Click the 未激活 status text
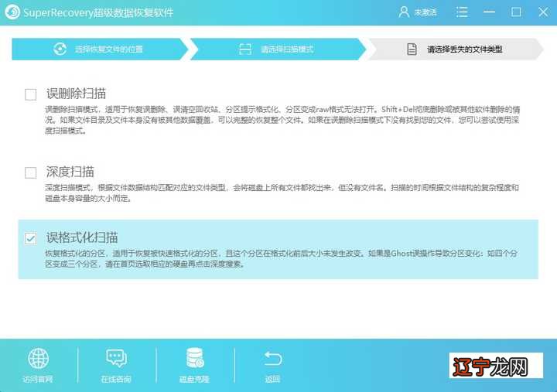The height and width of the screenshot is (392, 557). click(425, 12)
